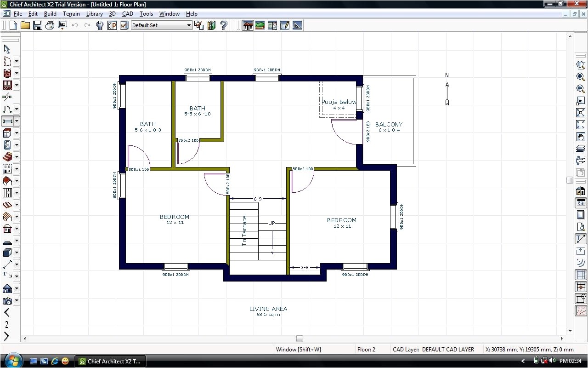Open the Default Set dropdown

[x=189, y=25]
